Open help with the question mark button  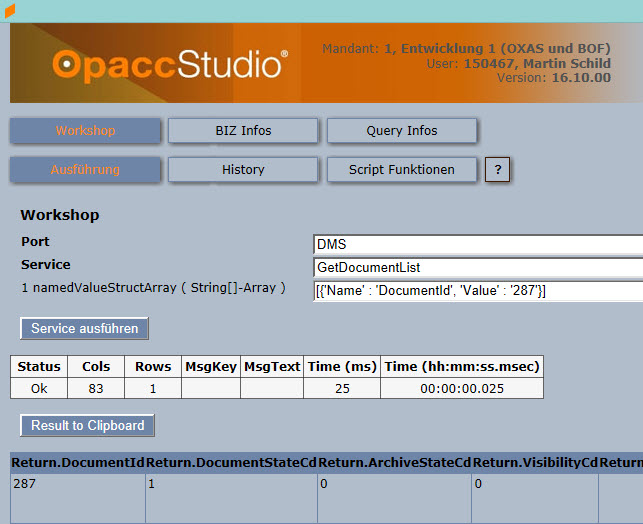tap(497, 169)
